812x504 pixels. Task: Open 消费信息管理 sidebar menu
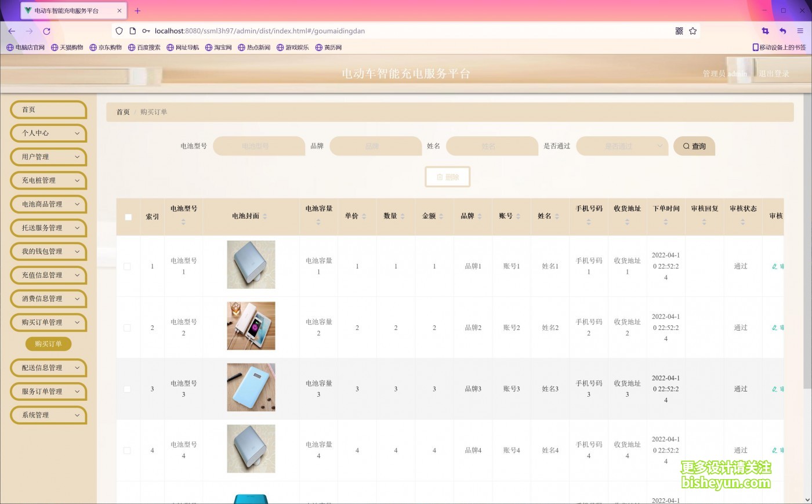pyautogui.click(x=48, y=299)
